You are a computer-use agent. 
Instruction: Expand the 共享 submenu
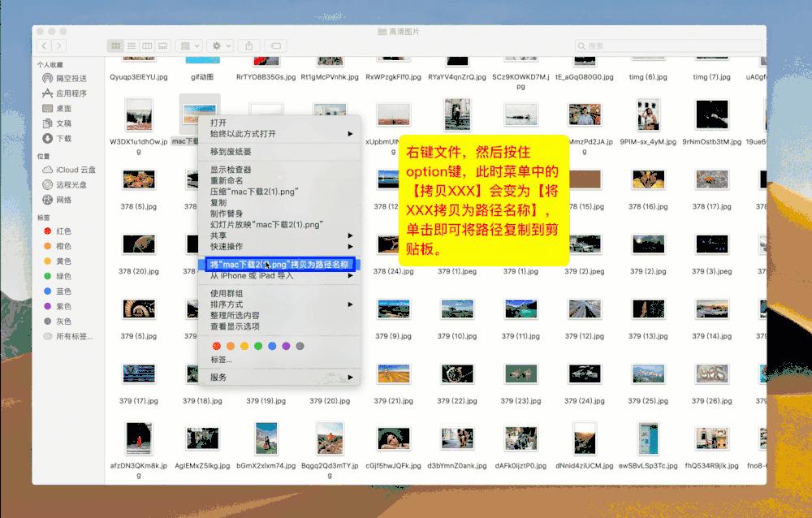(279, 235)
